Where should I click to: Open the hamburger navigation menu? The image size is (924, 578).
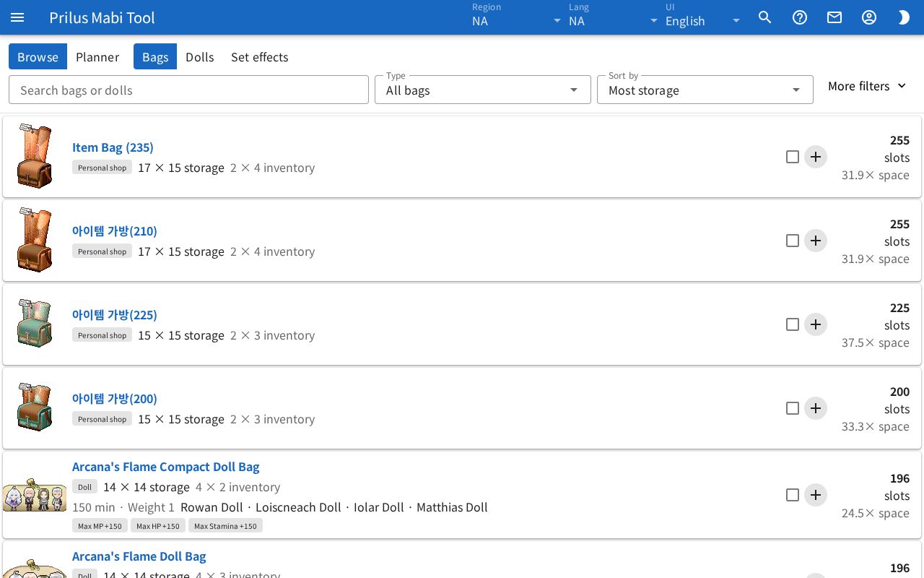pyautogui.click(x=17, y=17)
